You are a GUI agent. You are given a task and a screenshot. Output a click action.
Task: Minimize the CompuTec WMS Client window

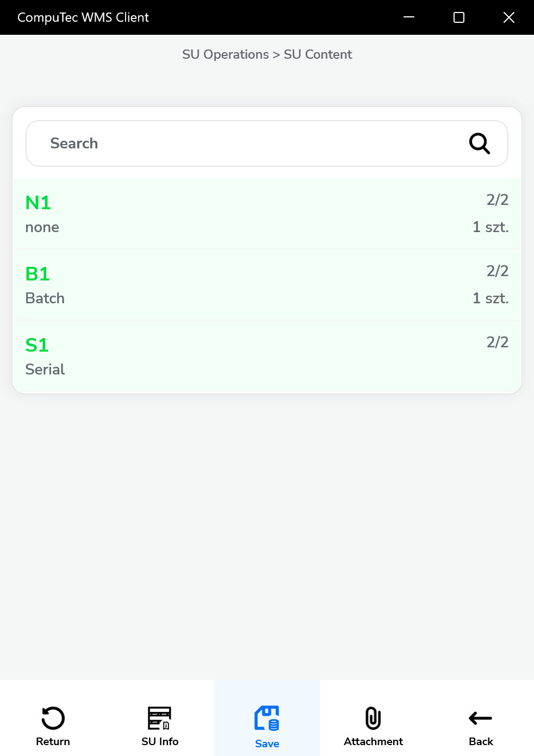point(409,17)
